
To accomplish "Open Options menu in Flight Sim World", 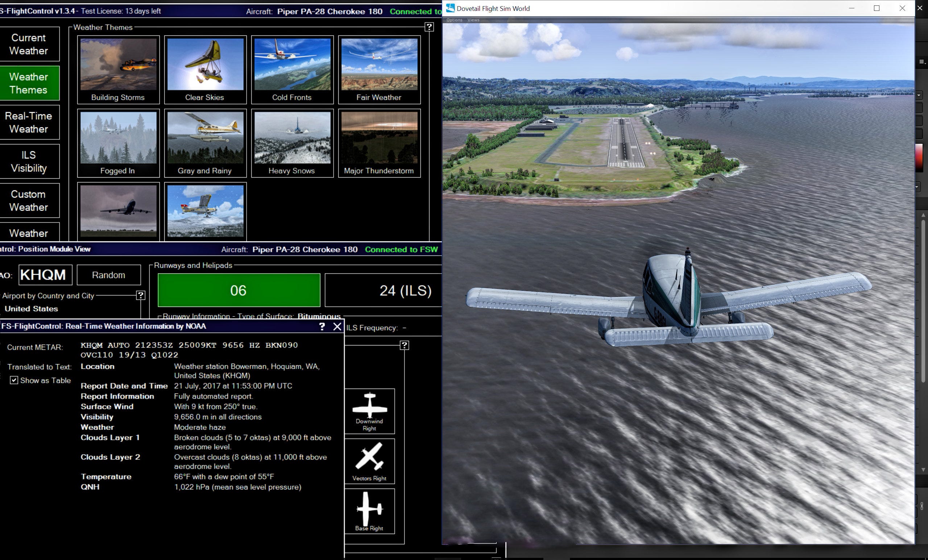I will tap(454, 20).
